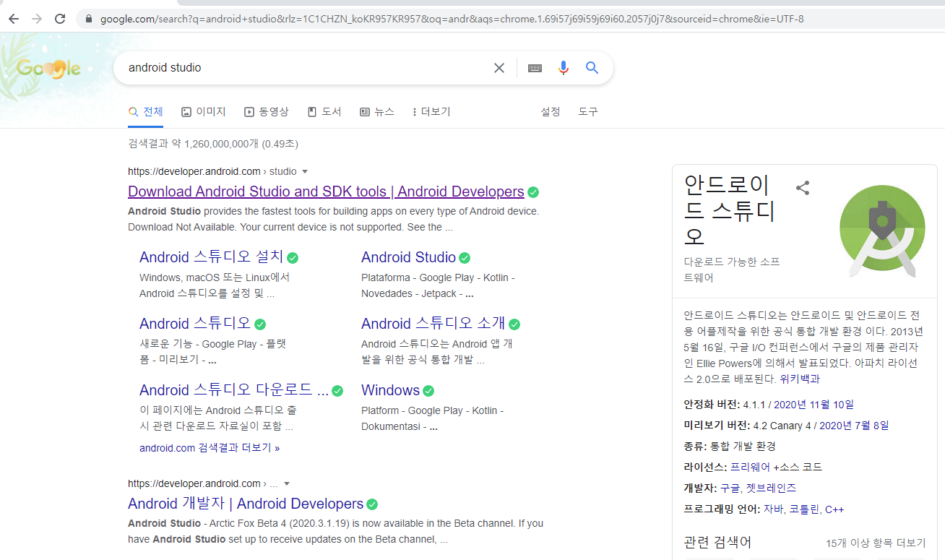The image size is (945, 560).
Task: Expand the 더보기 menu
Action: (431, 112)
